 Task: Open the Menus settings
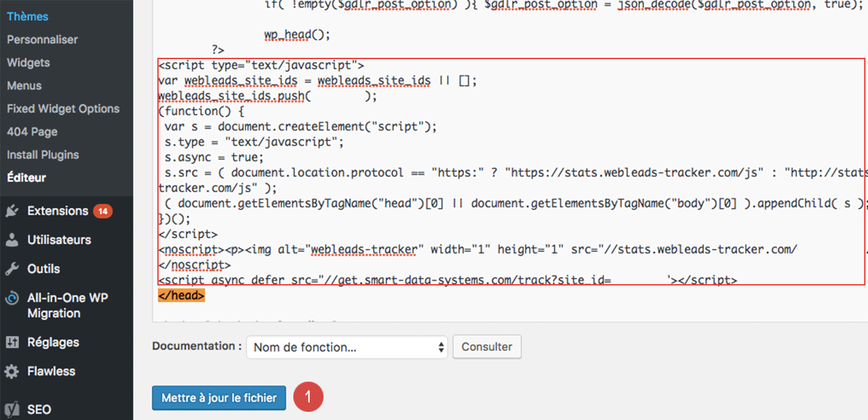(x=24, y=86)
